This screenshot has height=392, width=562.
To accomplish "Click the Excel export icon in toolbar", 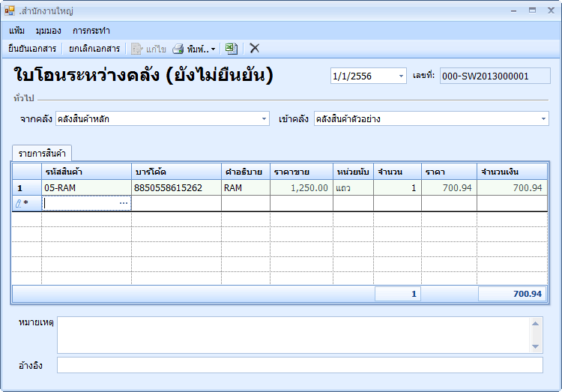I will 232,49.
